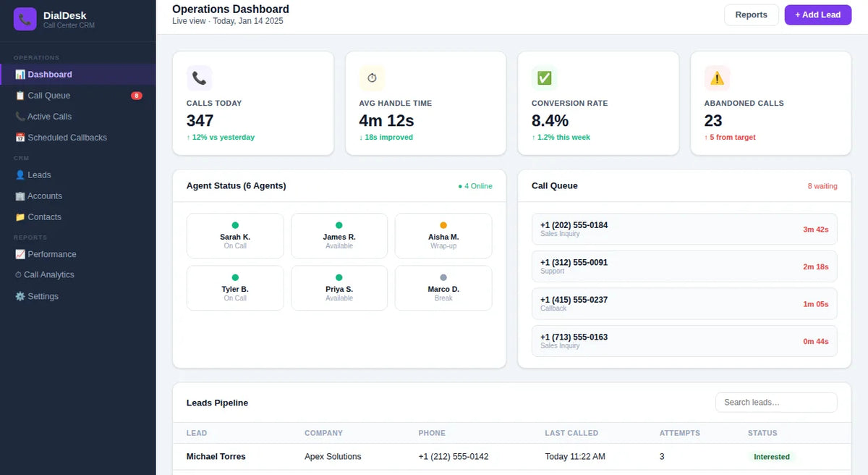
Task: Select Sarah K. agent card
Action: coord(235,236)
